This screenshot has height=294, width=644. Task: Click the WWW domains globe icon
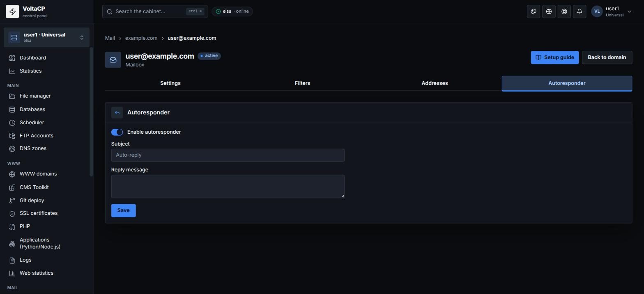coord(12,174)
